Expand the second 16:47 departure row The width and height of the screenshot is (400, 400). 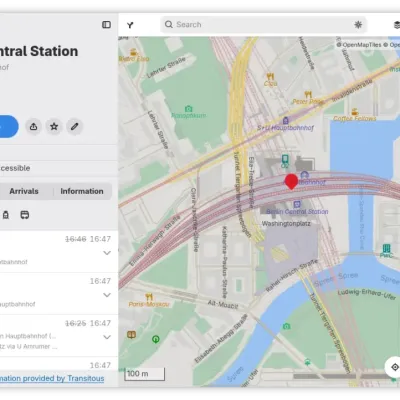107,295
